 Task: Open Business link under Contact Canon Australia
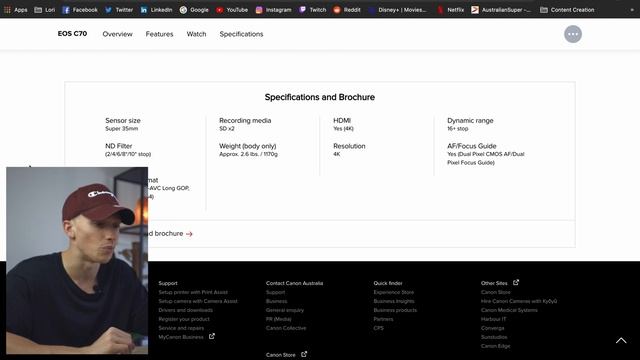click(x=276, y=301)
